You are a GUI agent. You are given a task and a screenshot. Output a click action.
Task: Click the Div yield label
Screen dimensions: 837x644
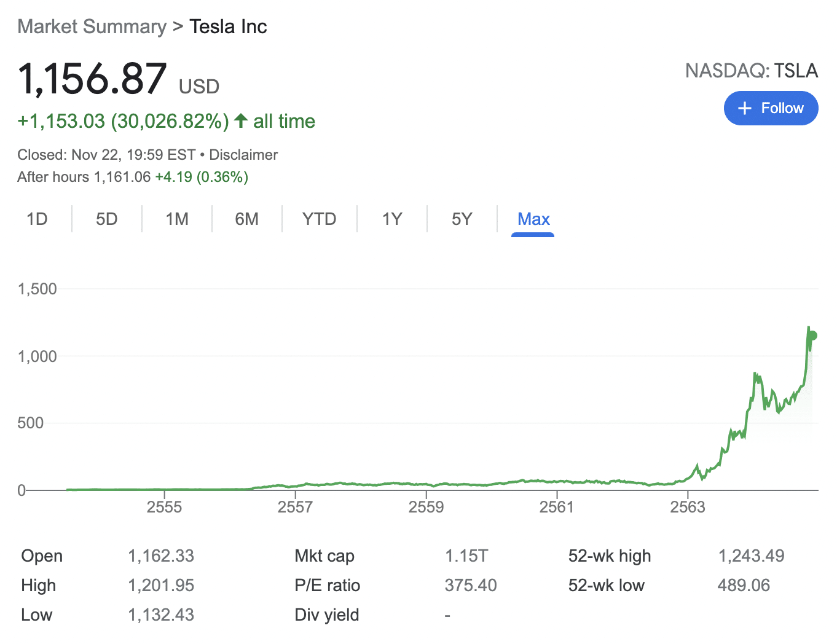[327, 615]
